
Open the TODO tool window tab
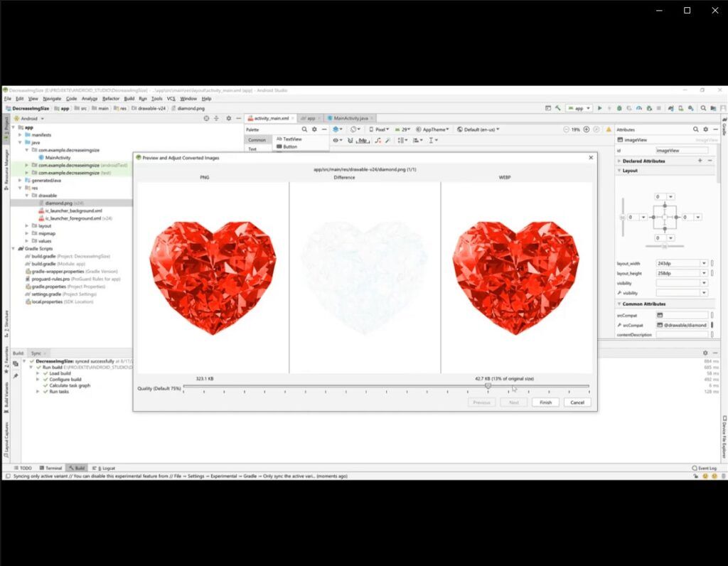click(x=23, y=468)
